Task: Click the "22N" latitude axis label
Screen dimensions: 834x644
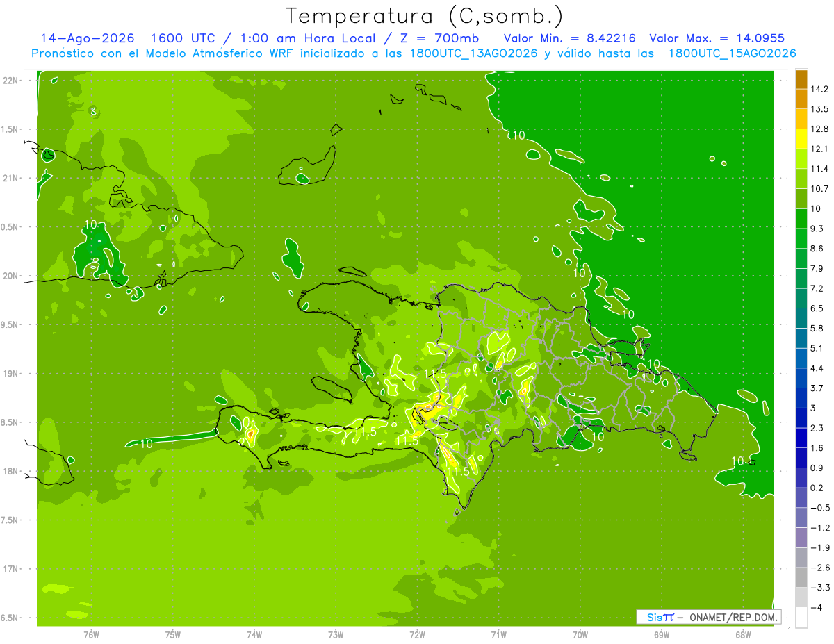Action: pyautogui.click(x=12, y=81)
